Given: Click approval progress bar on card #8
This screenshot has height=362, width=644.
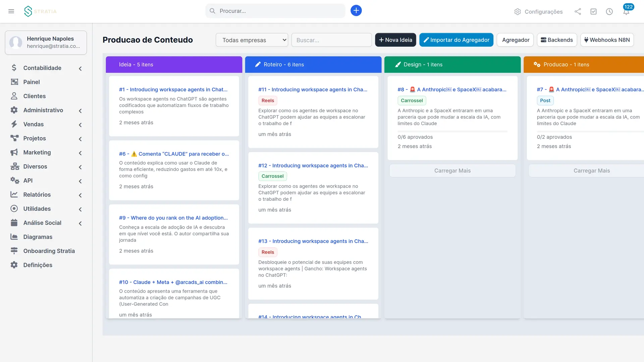Looking at the screenshot, I should point(452,131).
